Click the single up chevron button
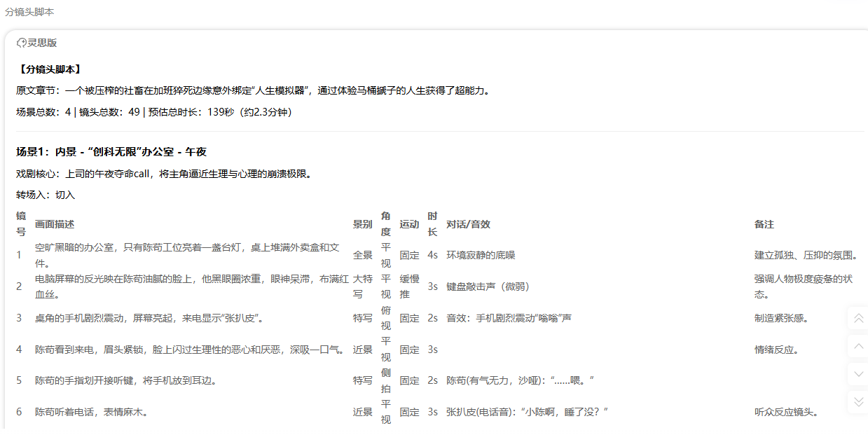 point(858,346)
